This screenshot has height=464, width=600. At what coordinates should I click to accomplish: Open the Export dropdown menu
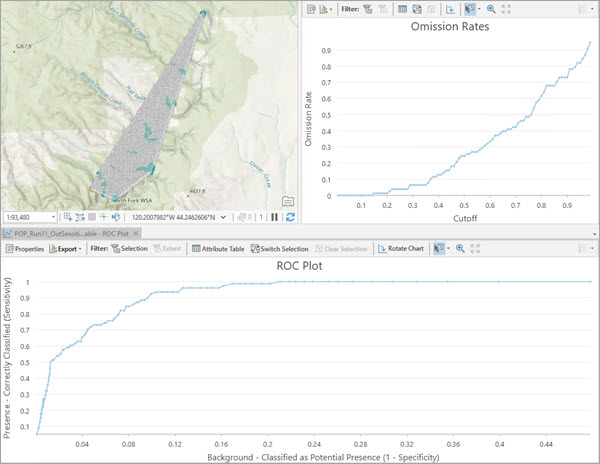click(67, 248)
